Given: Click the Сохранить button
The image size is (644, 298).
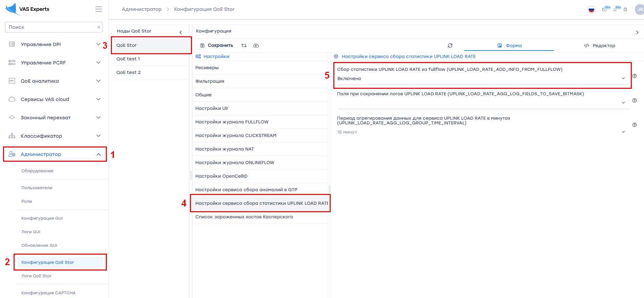Looking at the screenshot, I should click(217, 45).
